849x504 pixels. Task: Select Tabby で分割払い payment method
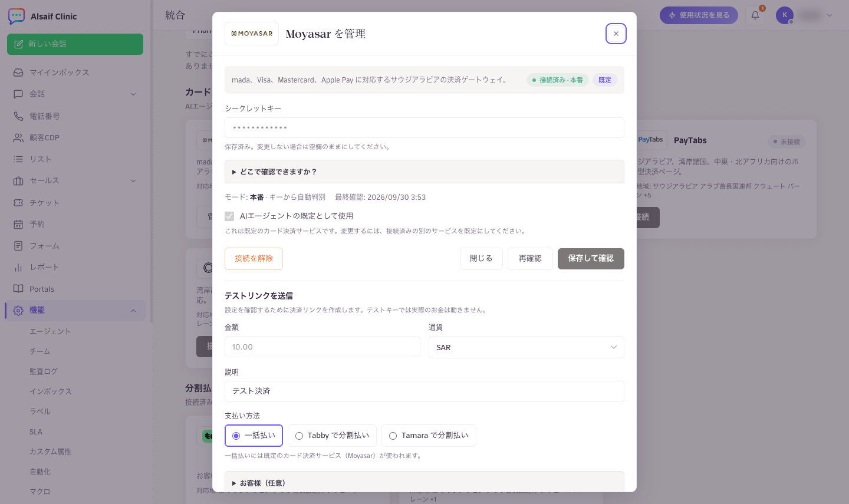[332, 436]
